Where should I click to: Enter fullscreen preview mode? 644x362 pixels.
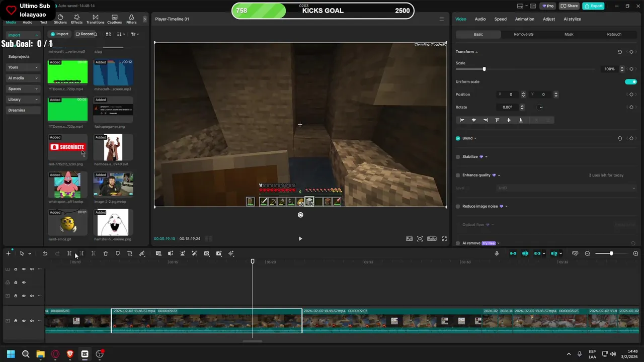click(x=444, y=239)
